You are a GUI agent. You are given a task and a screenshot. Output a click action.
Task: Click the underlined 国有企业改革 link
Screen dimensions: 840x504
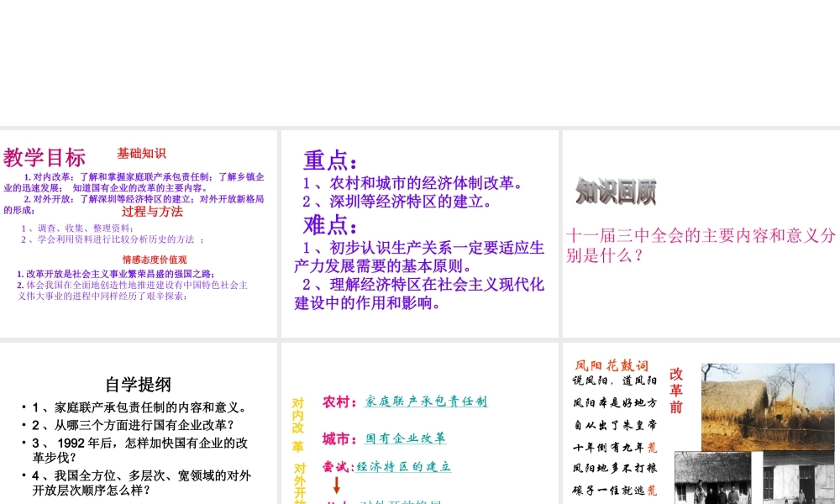(405, 438)
